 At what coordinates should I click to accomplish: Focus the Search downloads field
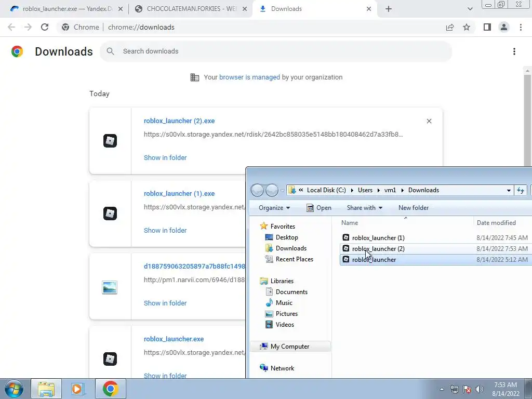276,51
